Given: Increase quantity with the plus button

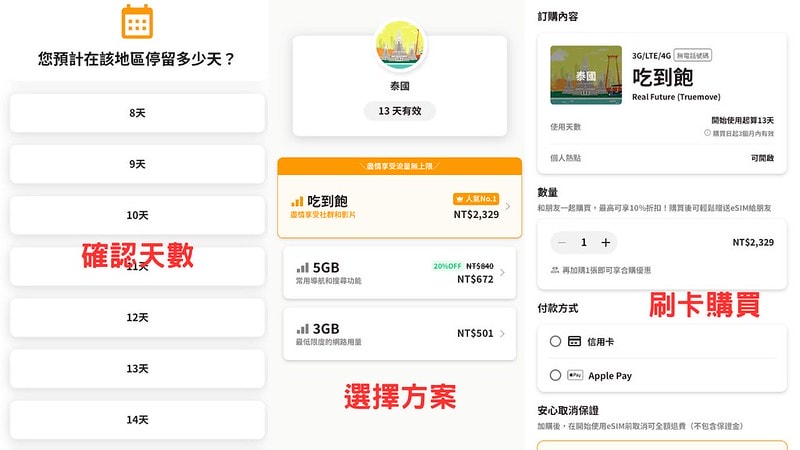Looking at the screenshot, I should pyautogui.click(x=606, y=242).
